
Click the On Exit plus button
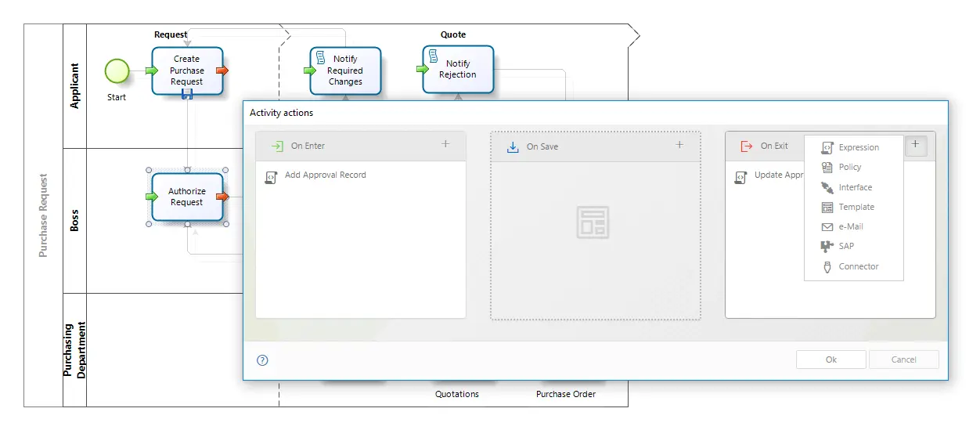pos(916,145)
